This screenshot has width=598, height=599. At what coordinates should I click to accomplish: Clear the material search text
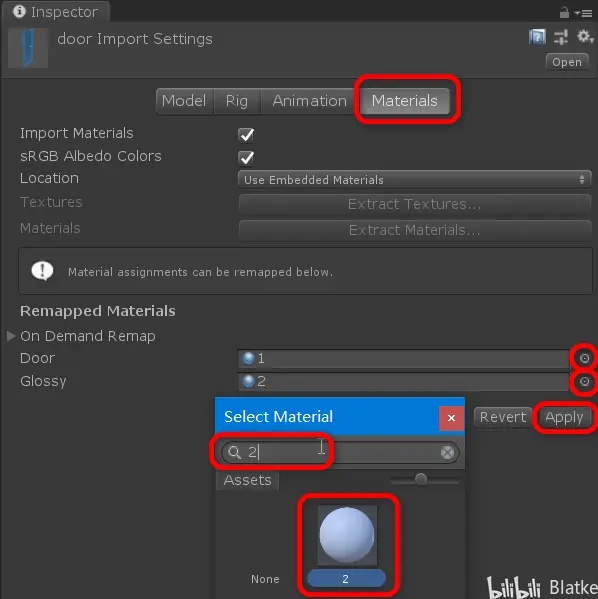pyautogui.click(x=447, y=453)
